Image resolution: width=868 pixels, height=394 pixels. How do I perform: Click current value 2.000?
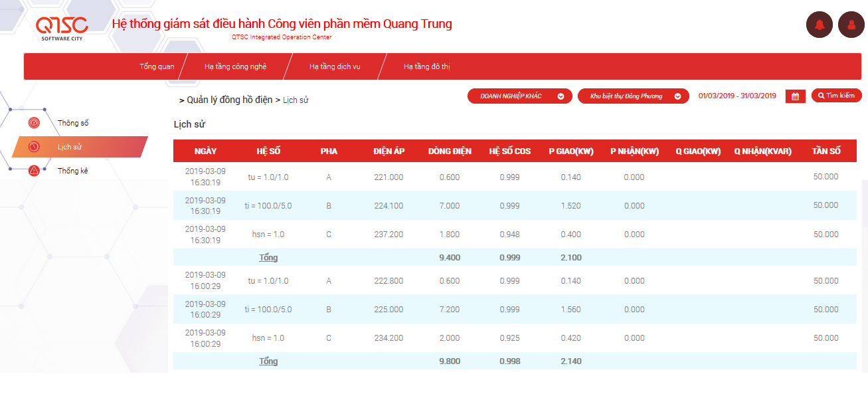click(x=450, y=338)
